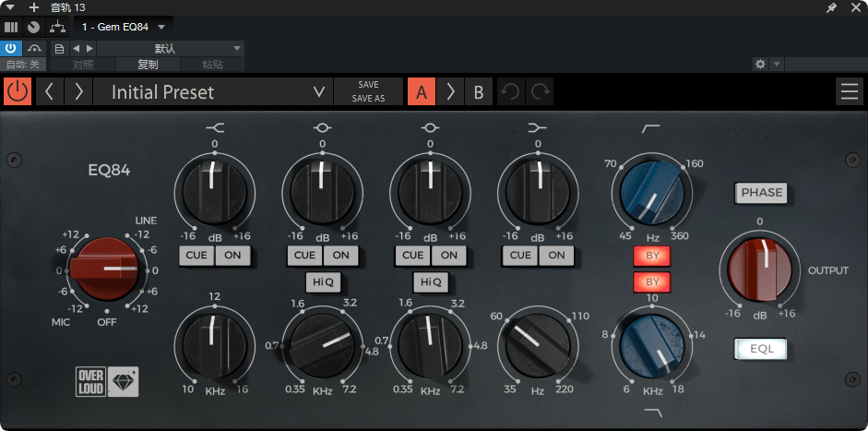This screenshot has height=431, width=868.
Task: Click the 对照 compare button
Action: pyautogui.click(x=83, y=65)
